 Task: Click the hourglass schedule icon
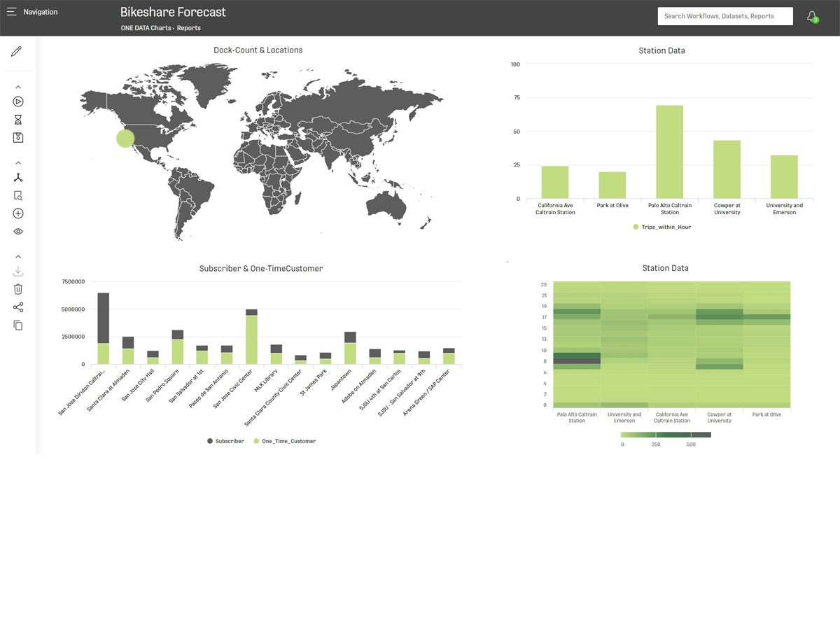pyautogui.click(x=18, y=120)
